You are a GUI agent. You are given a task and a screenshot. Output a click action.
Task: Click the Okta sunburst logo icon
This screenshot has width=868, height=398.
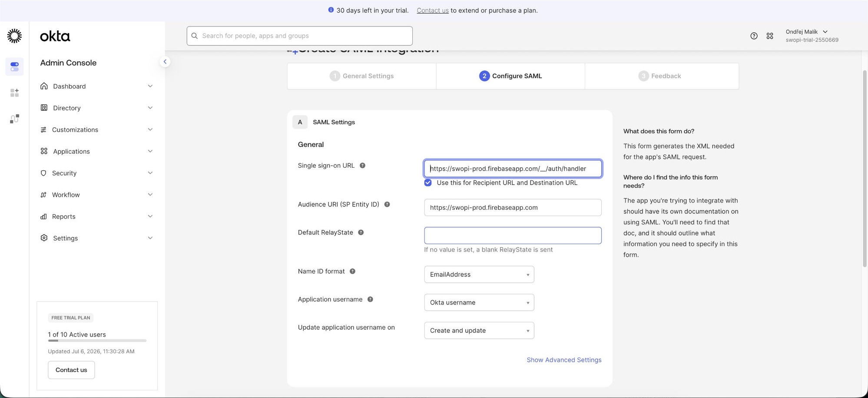(14, 36)
